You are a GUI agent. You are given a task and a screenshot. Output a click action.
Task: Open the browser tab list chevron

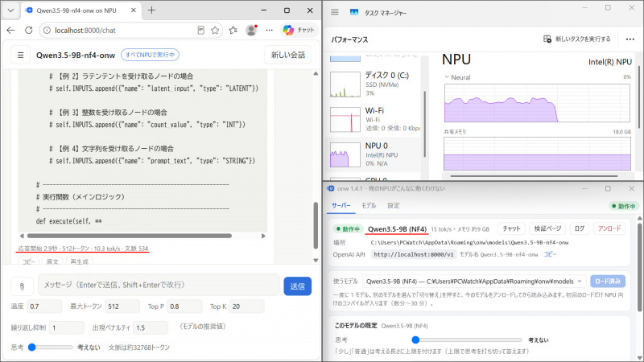(10, 10)
